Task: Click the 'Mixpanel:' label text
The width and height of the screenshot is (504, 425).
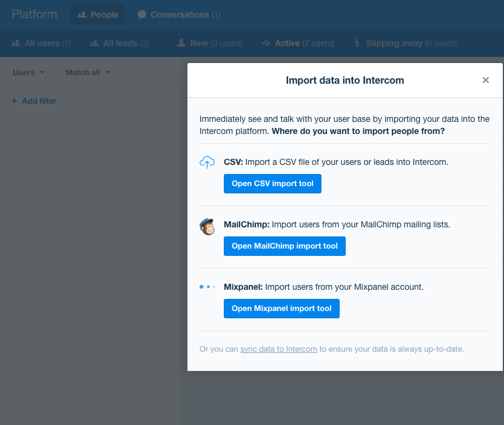Action: point(243,287)
